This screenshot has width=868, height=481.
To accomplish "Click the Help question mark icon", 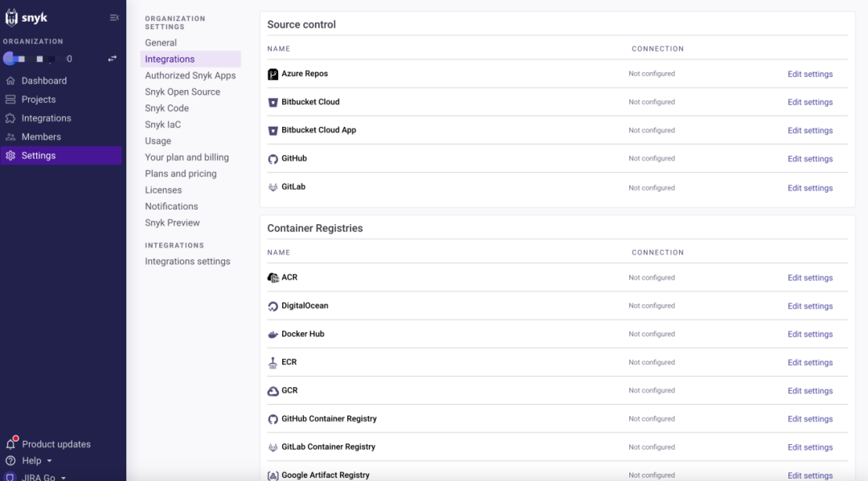I will pyautogui.click(x=10, y=461).
